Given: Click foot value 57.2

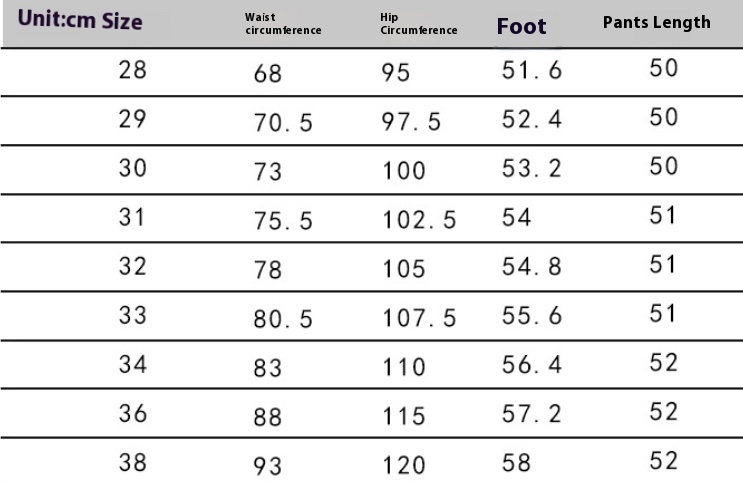Looking at the screenshot, I should (x=532, y=414).
